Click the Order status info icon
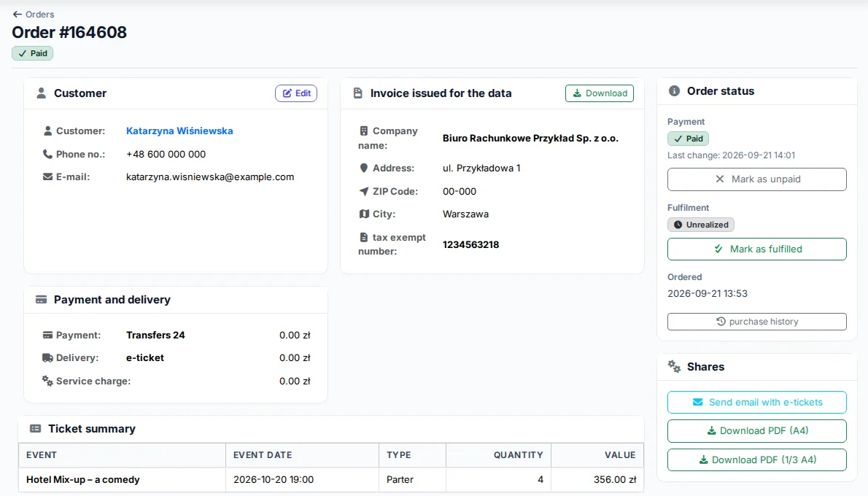The width and height of the screenshot is (868, 496). (x=674, y=90)
